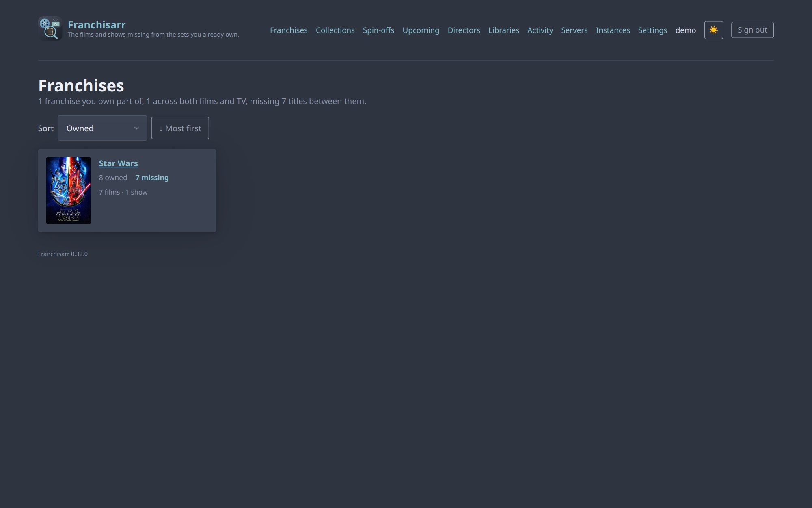This screenshot has height=508, width=812.
Task: Open the Star Wars franchise link
Action: pos(118,163)
